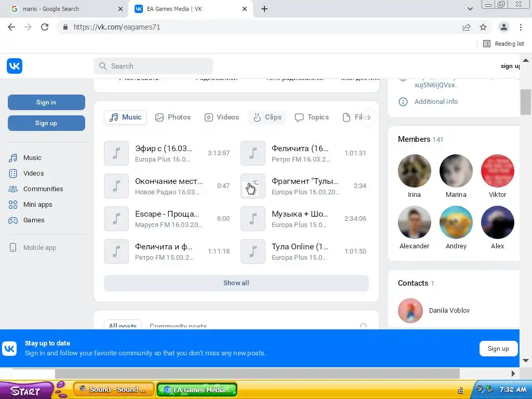Open Chrome three-dot menu
This screenshot has height=399, width=532.
521,27
